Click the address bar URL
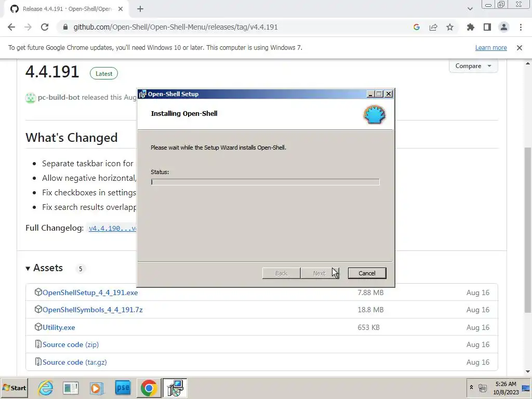The height and width of the screenshot is (399, 532). click(176, 27)
